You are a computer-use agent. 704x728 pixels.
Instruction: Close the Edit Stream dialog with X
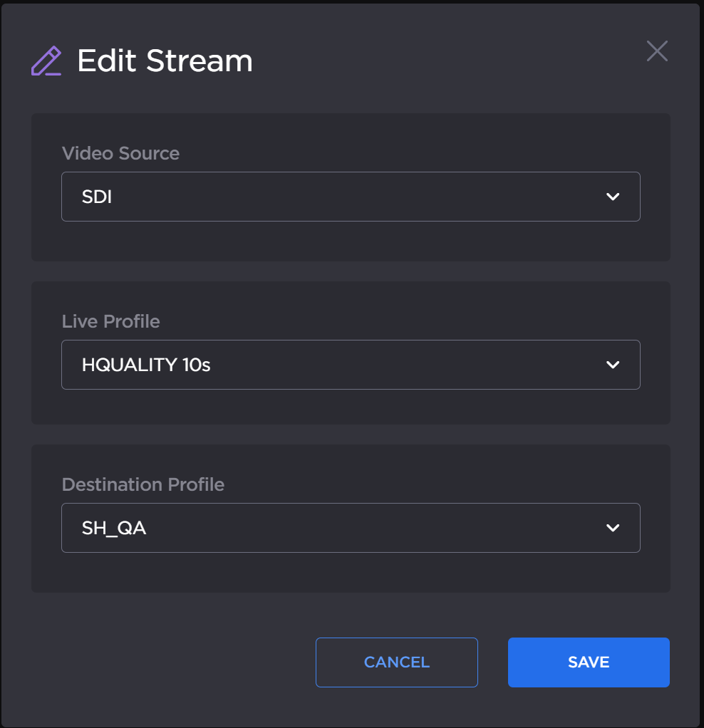656,51
